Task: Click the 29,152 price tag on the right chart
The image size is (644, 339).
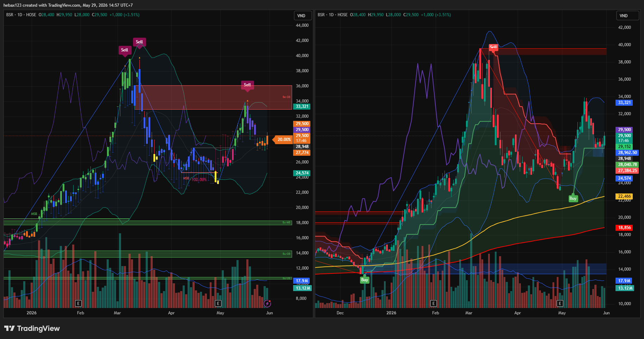Action: (624, 147)
